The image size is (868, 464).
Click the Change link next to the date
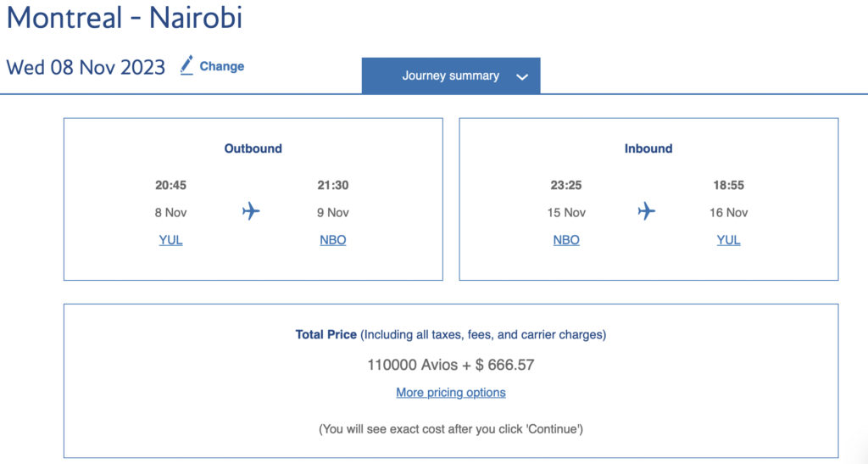tap(221, 66)
